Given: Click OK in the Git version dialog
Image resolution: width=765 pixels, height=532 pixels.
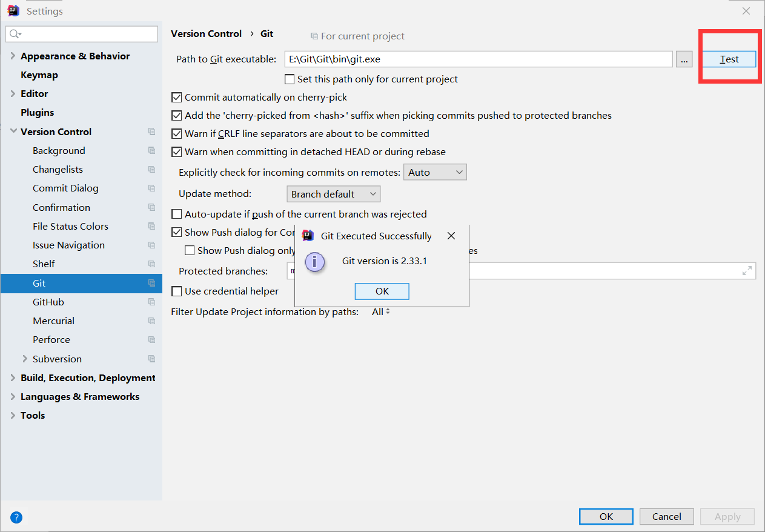Looking at the screenshot, I should [x=382, y=291].
